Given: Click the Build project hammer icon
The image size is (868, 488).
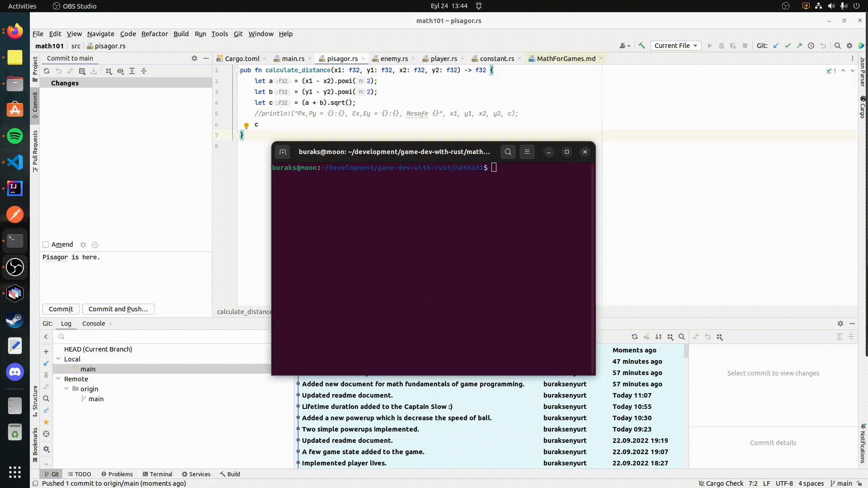Looking at the screenshot, I should point(642,46).
